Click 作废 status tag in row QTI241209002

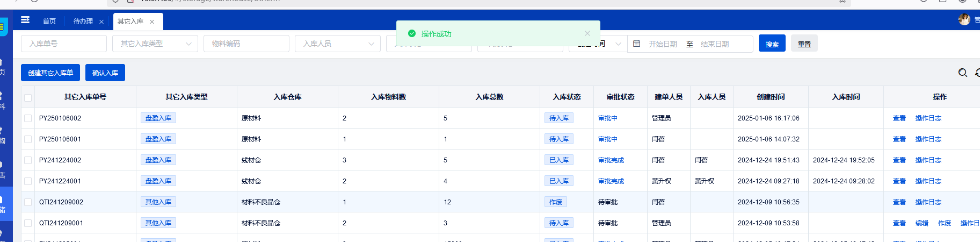pyautogui.click(x=556, y=202)
